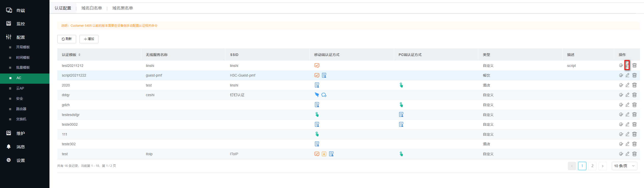Click the 刷新 refresh button

pyautogui.click(x=67, y=39)
